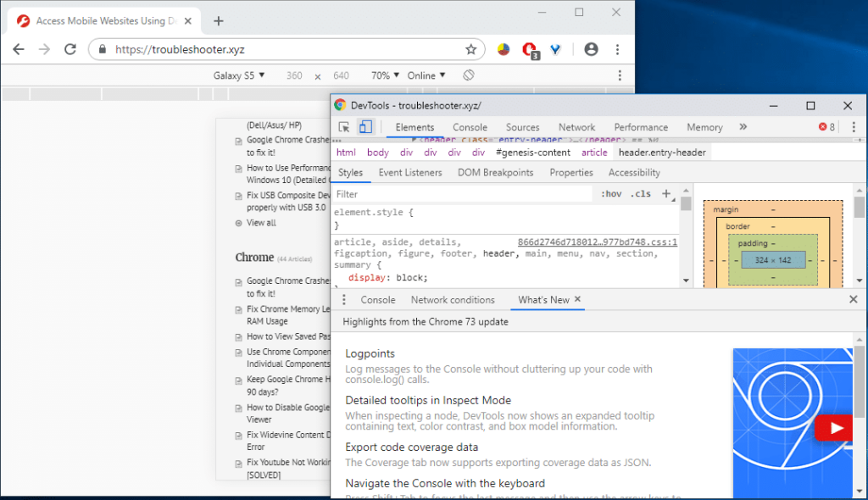Viewport: 868px width, 500px height.
Task: Close the DevTools drawer
Action: [x=853, y=299]
